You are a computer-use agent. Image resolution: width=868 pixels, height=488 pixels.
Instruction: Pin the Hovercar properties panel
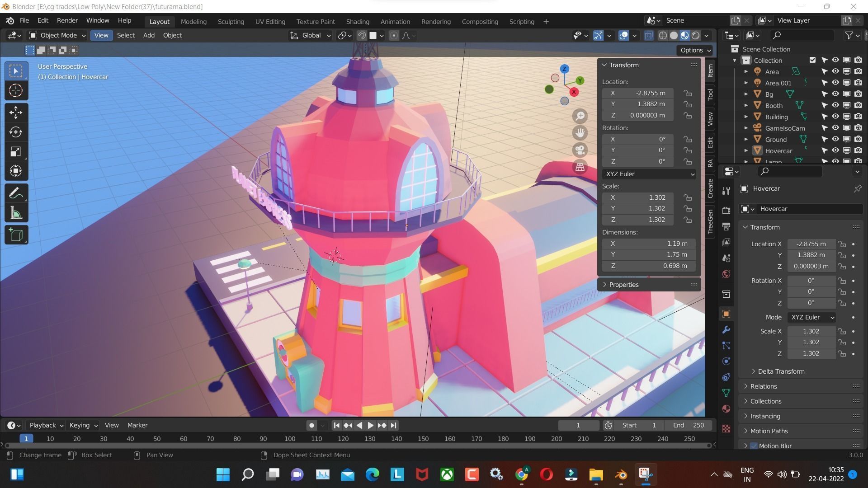coord(857,189)
